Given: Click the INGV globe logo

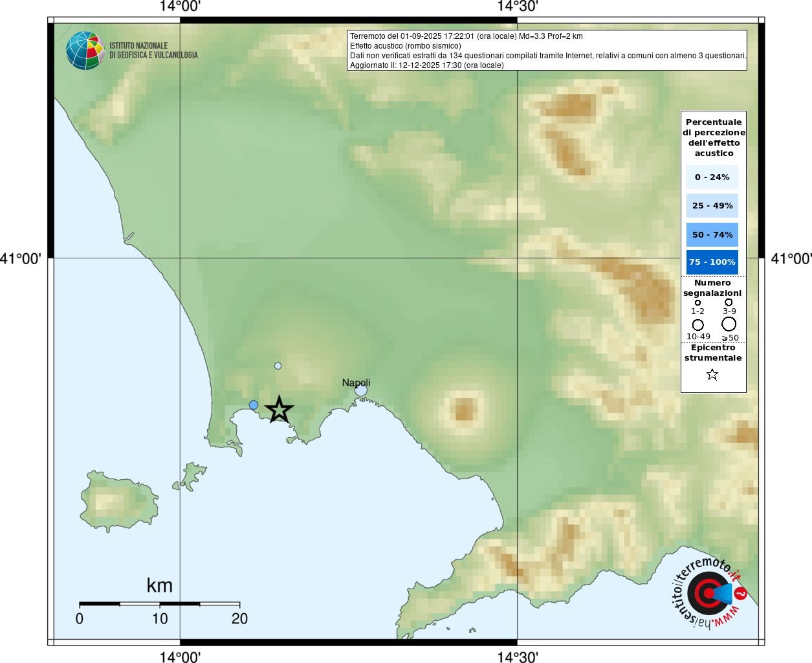Looking at the screenshot, I should tap(85, 51).
